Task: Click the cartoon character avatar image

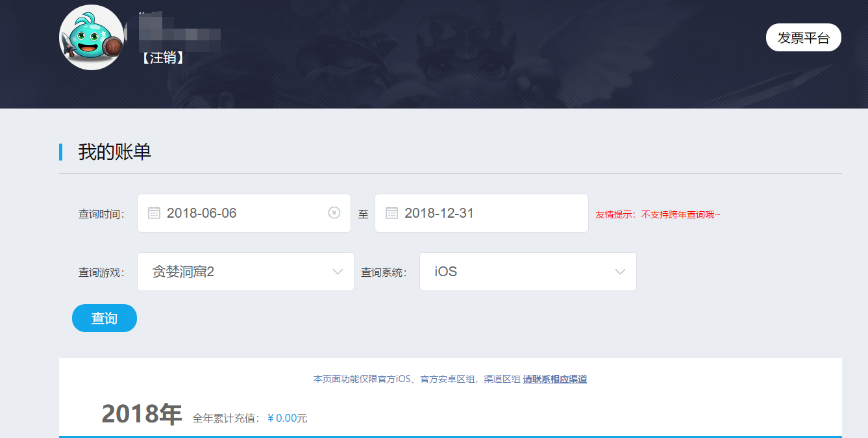Action: (x=92, y=38)
